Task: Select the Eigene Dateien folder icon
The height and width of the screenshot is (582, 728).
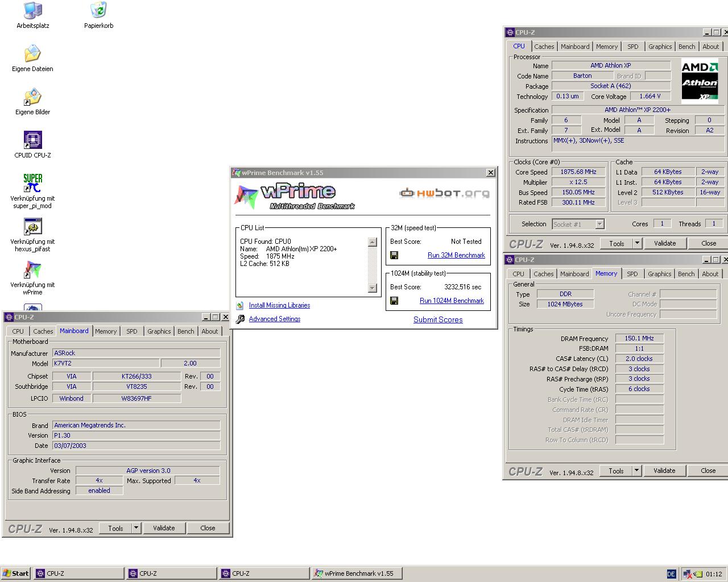Action: coord(33,53)
